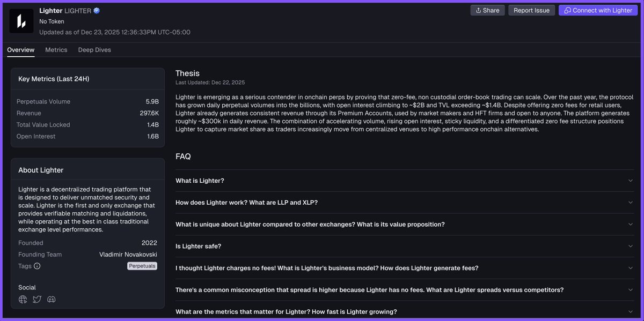Switch to the Metrics tab
Viewport: 644px width, 321px height.
coord(56,50)
